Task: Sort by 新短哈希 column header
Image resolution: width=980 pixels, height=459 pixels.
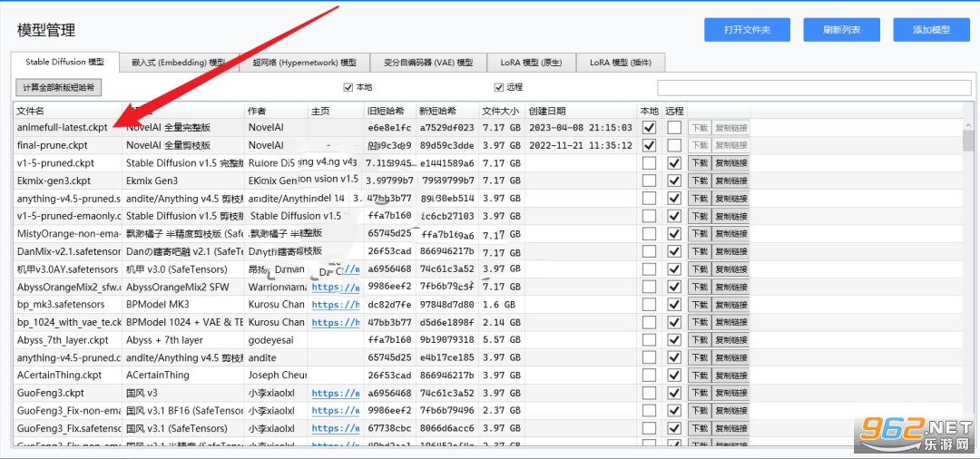Action: pos(447,111)
